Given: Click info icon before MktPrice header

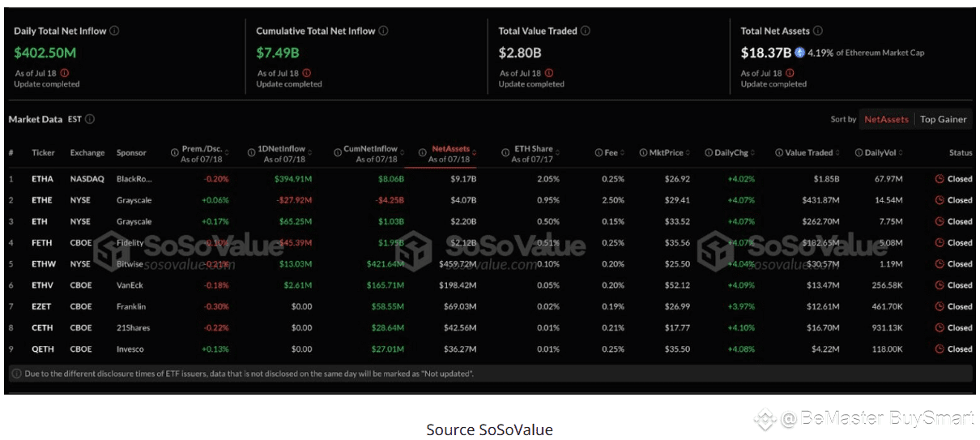Looking at the screenshot, I should click(x=642, y=152).
